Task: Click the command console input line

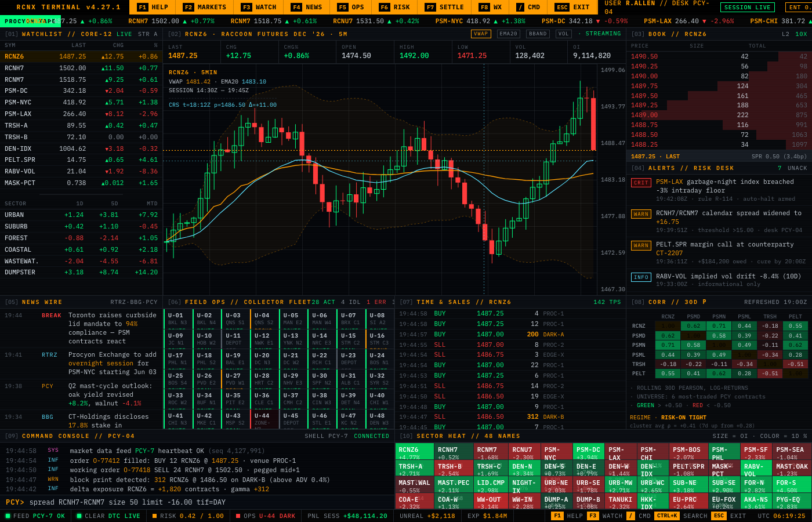Action: 197,502
